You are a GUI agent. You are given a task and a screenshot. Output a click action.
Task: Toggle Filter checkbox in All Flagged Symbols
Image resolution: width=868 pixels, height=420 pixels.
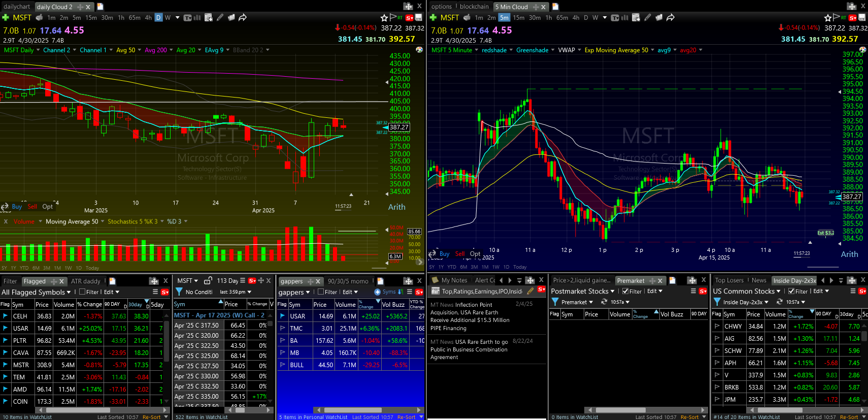coord(82,292)
